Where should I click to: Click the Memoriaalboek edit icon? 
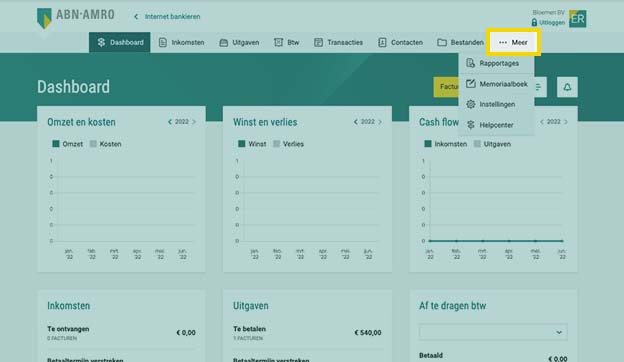pyautogui.click(x=471, y=84)
